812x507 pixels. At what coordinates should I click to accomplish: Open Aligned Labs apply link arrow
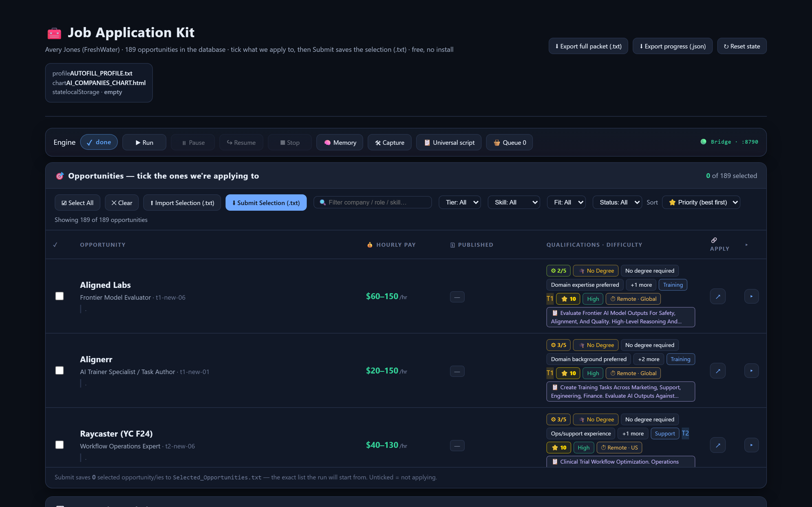coord(718,296)
